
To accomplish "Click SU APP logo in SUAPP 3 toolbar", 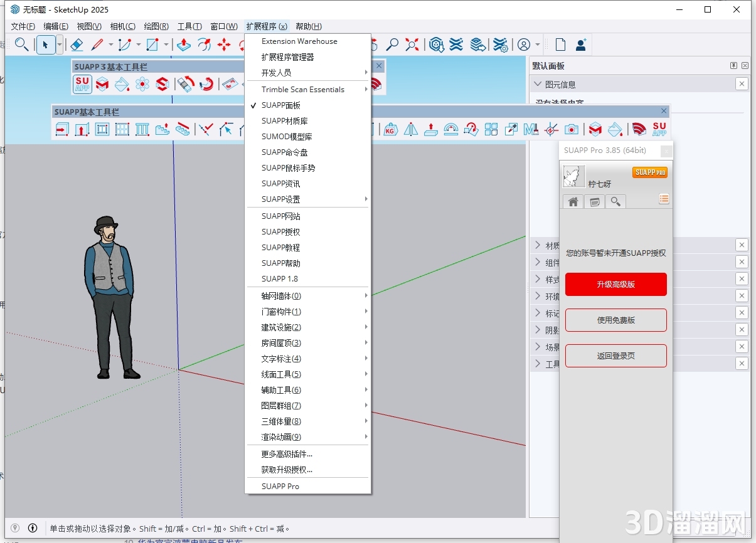I will coord(82,84).
